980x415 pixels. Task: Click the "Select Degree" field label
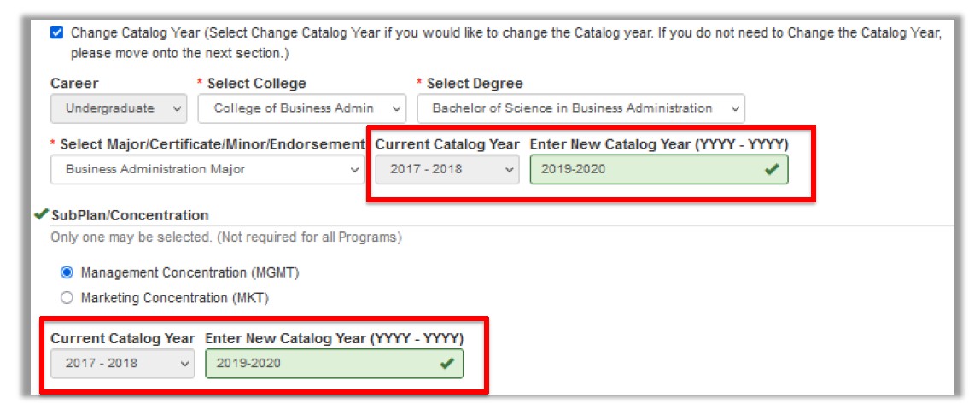pos(475,84)
